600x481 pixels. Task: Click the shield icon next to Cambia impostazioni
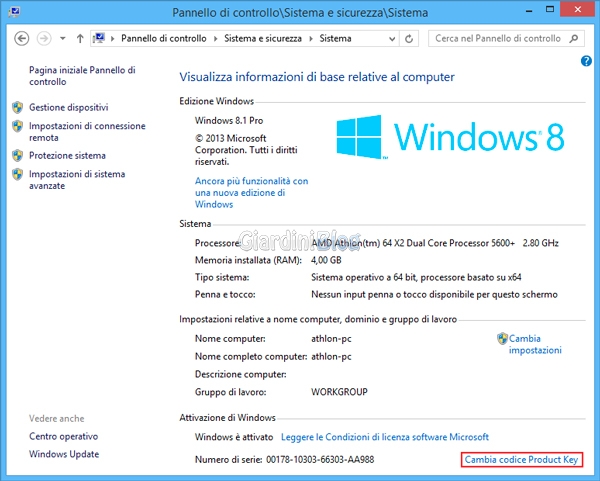(x=502, y=339)
